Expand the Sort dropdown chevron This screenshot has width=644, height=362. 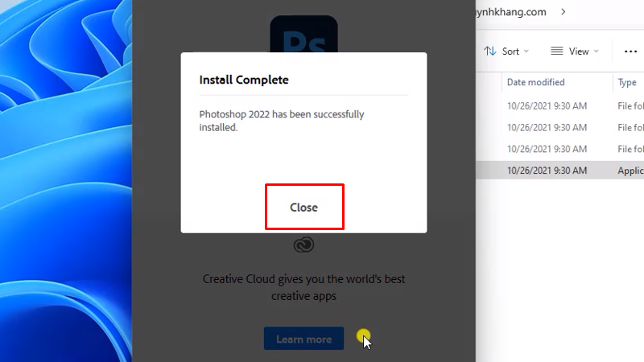pyautogui.click(x=526, y=51)
